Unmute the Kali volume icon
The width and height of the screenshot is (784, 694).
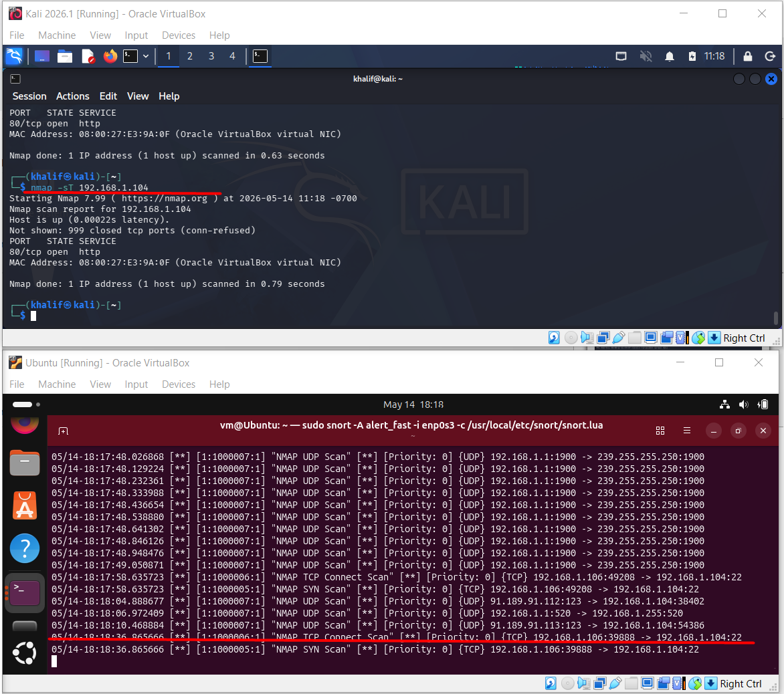(x=646, y=56)
